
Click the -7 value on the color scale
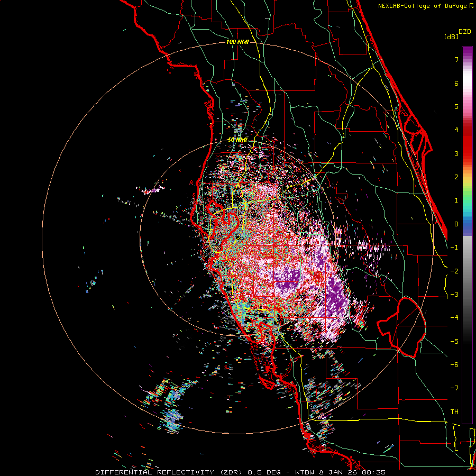coord(454,388)
